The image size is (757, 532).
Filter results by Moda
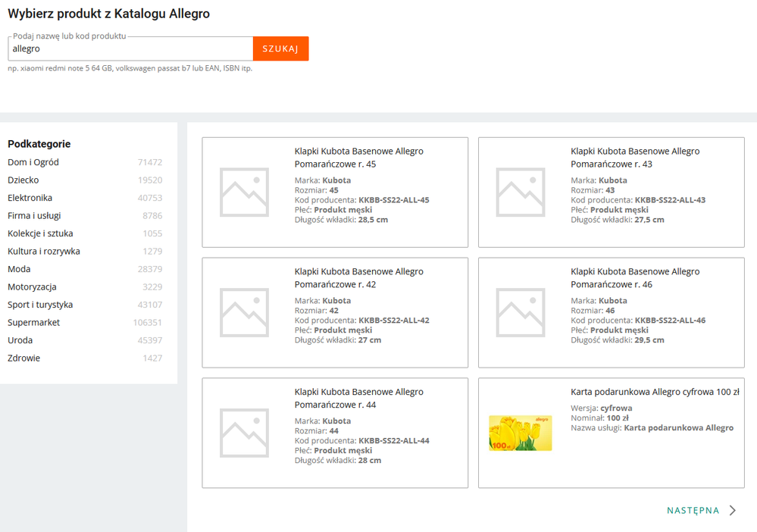click(19, 269)
